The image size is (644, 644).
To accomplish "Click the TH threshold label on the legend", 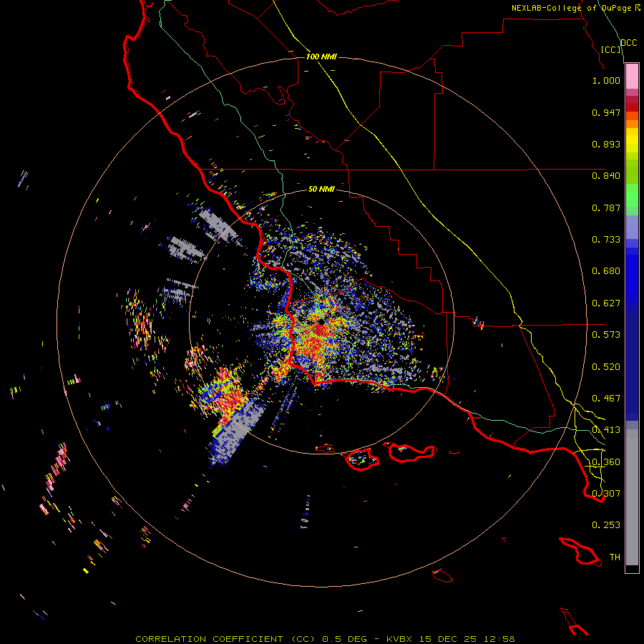I will 615,557.
